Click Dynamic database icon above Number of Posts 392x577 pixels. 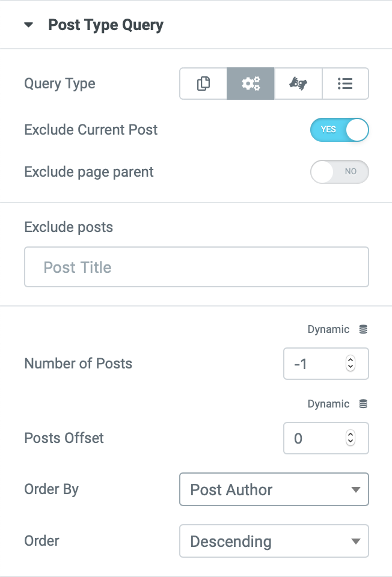[363, 329]
